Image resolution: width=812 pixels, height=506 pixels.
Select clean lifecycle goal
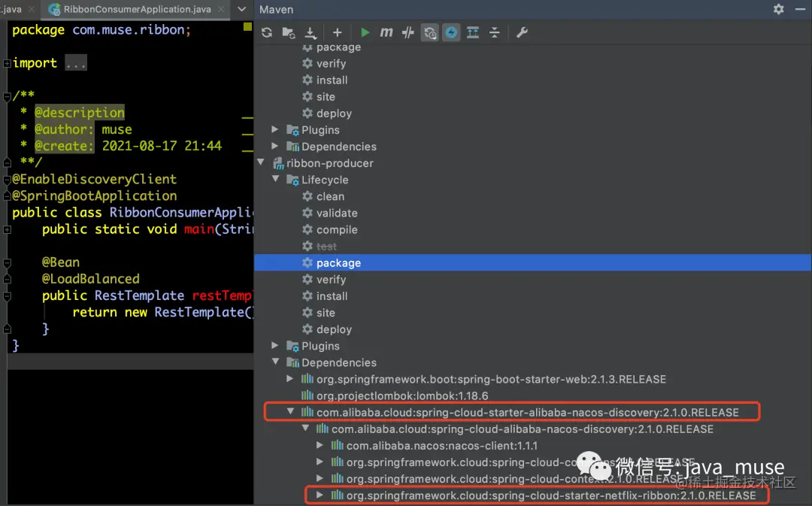click(x=330, y=196)
